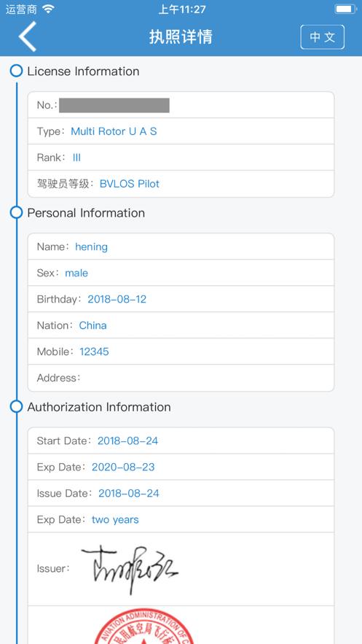Screen dimensions: 362x644
Task: Tap the Birthday 2018-08-12 value
Action: click(117, 299)
